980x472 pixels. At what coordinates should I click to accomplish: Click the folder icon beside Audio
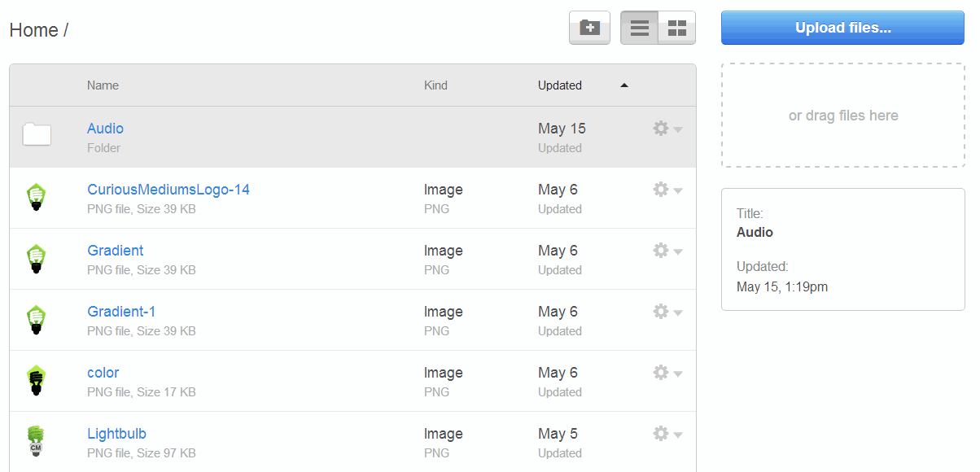click(36, 135)
